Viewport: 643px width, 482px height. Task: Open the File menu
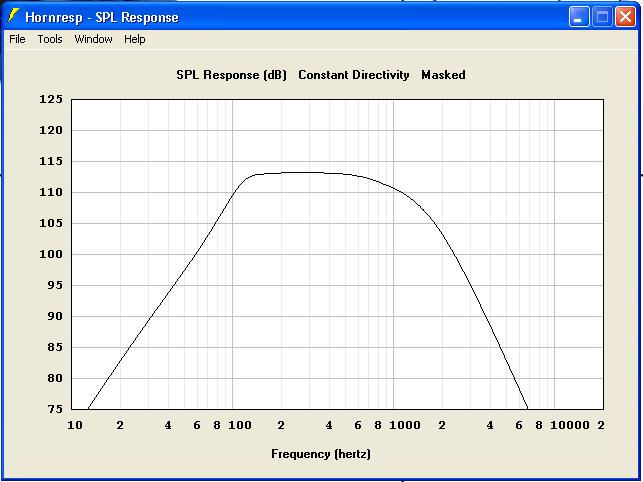click(17, 39)
